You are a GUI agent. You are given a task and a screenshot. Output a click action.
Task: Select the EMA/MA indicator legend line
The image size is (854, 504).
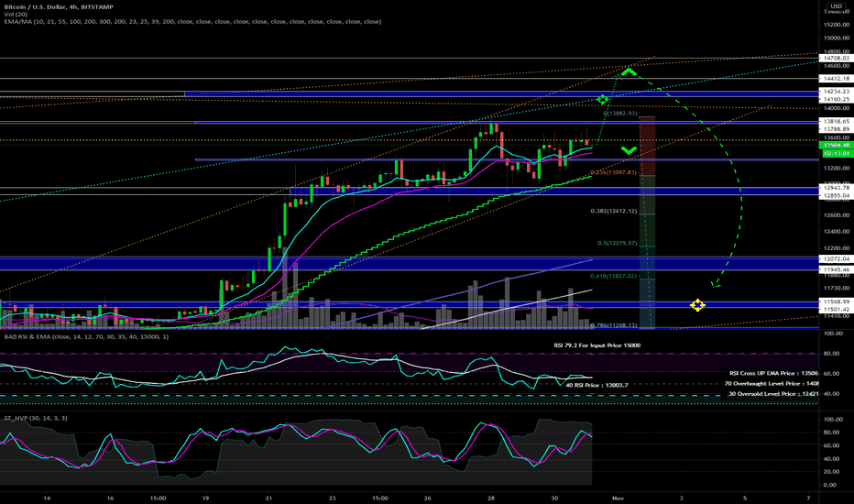coord(192,22)
